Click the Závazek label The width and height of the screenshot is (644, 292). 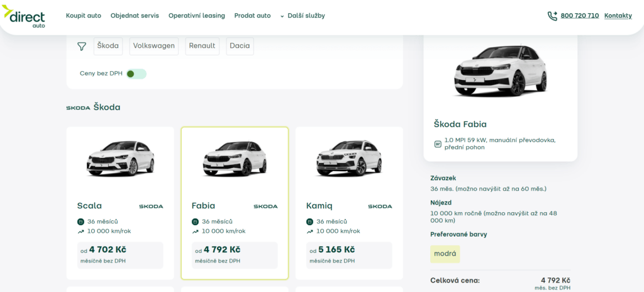[443, 178]
